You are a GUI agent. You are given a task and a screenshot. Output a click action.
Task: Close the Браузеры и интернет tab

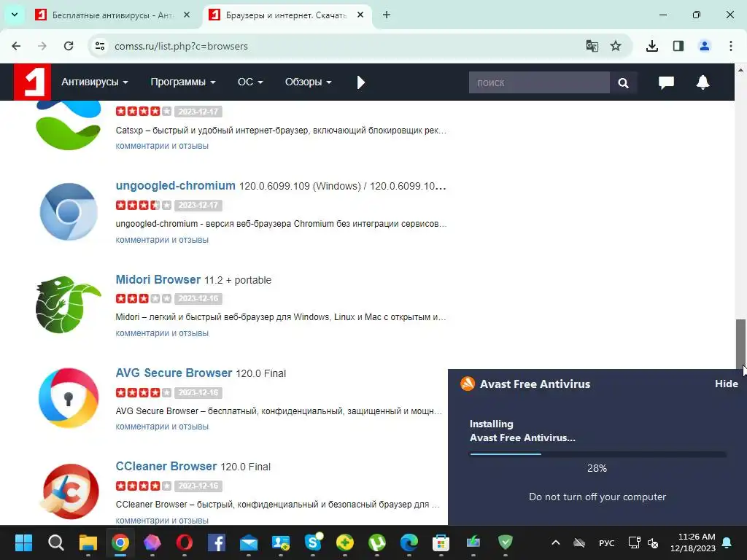pyautogui.click(x=360, y=15)
